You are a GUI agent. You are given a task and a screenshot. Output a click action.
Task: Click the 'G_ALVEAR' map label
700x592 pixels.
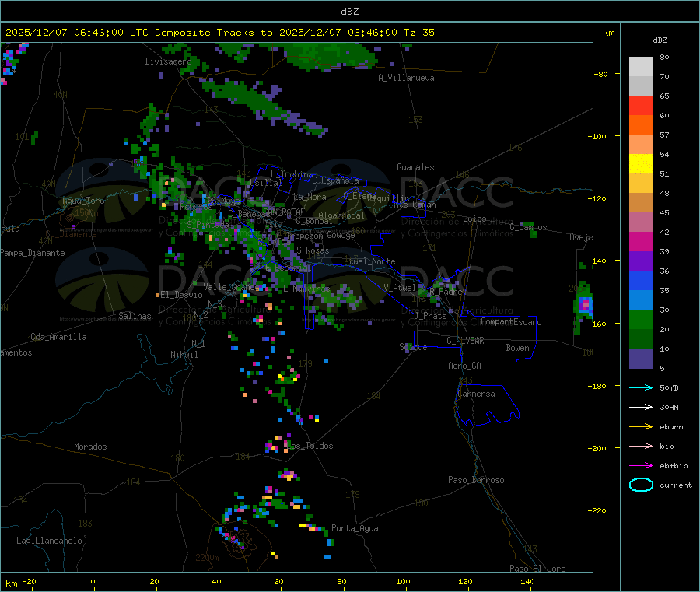(x=465, y=341)
